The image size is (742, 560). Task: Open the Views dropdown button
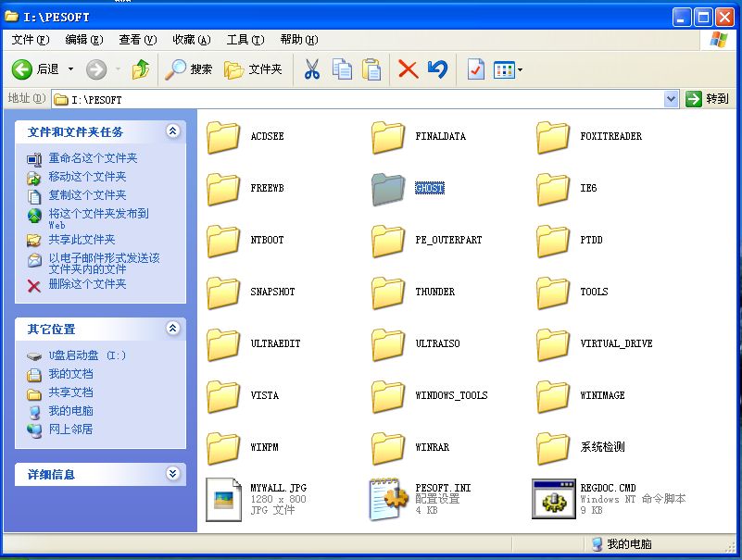(508, 70)
